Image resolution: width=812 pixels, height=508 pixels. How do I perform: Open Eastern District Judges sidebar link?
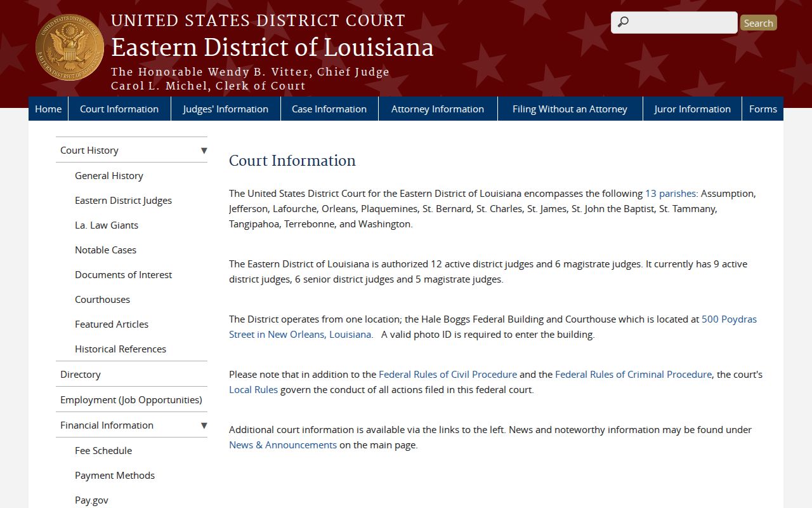coord(123,201)
